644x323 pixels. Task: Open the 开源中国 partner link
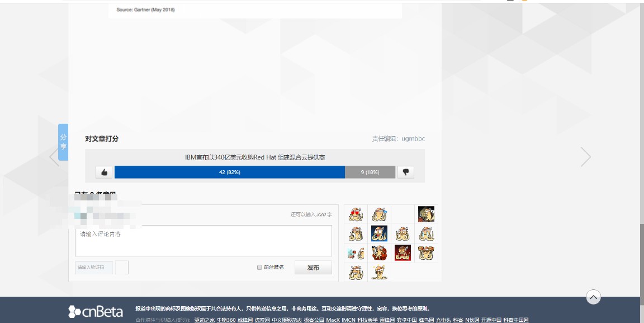[x=491, y=320]
